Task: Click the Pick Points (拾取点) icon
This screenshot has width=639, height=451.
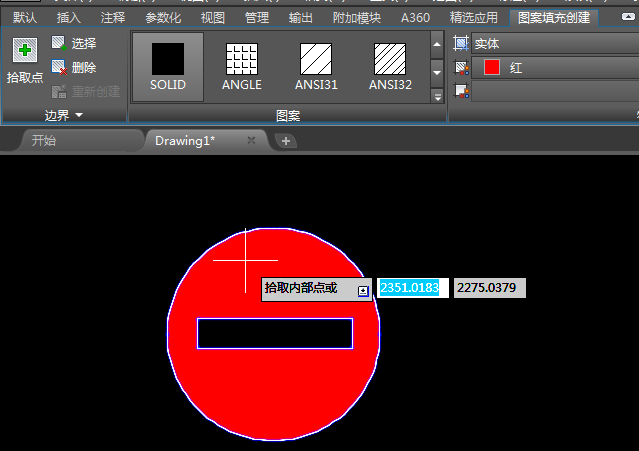Action: coord(25,50)
